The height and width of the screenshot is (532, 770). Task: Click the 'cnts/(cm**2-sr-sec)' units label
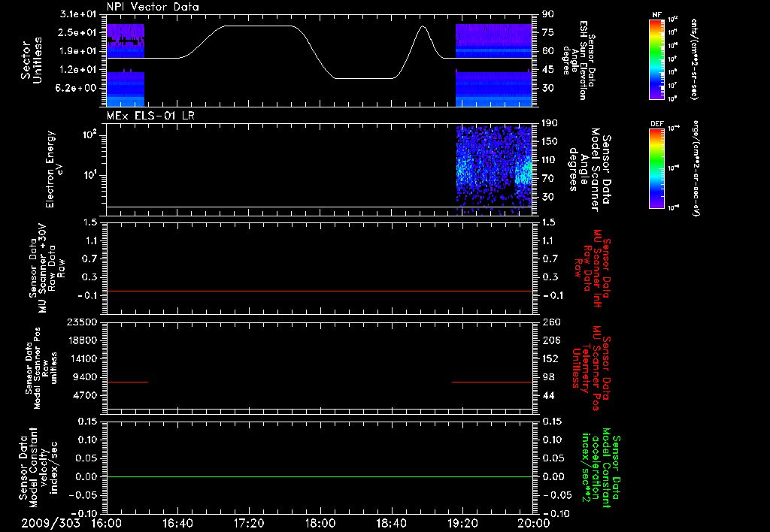click(x=694, y=59)
